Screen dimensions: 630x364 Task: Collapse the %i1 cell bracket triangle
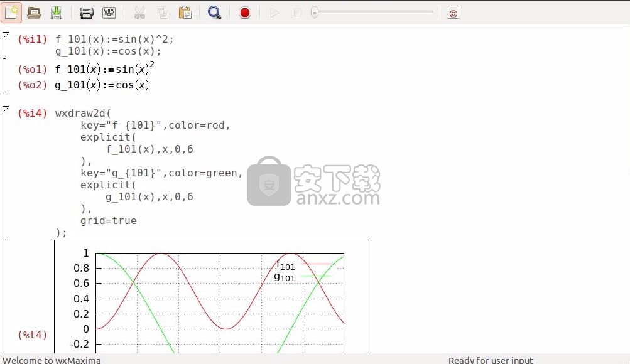(x=6, y=35)
